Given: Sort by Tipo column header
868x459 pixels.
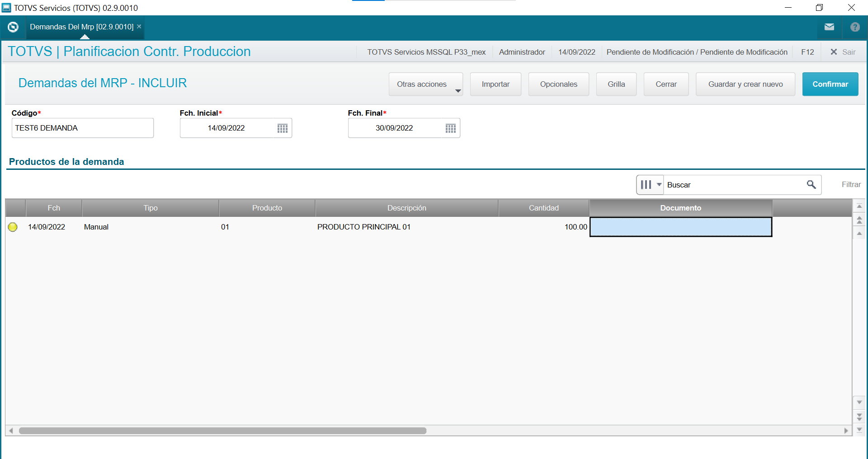Looking at the screenshot, I should coord(151,208).
